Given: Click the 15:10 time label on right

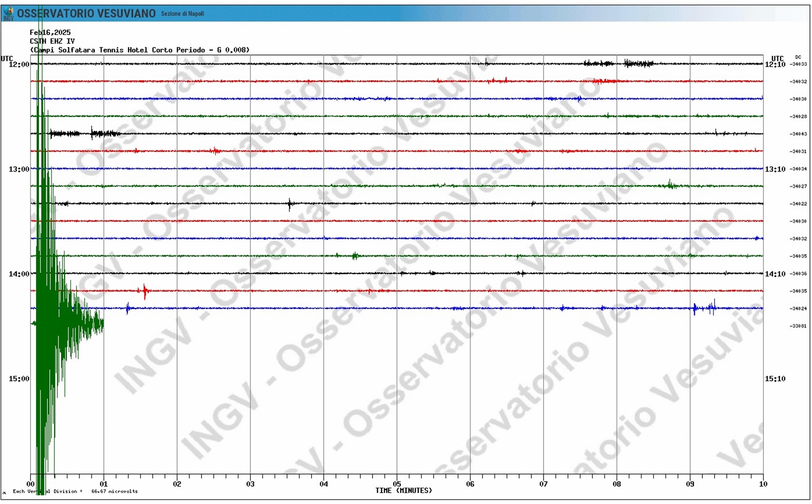Looking at the screenshot, I should pyautogui.click(x=775, y=379).
